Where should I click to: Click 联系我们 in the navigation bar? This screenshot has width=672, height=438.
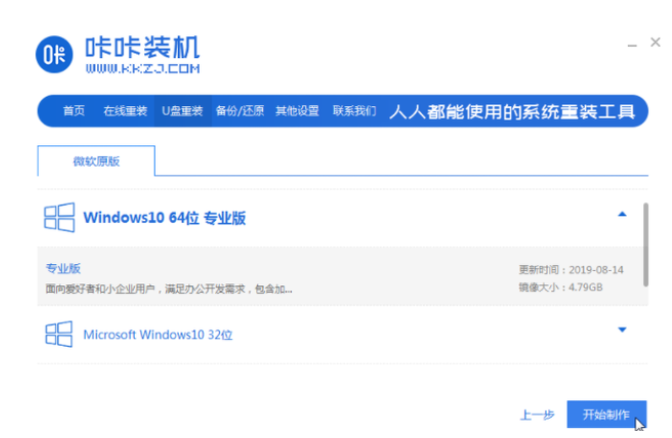coord(354,111)
